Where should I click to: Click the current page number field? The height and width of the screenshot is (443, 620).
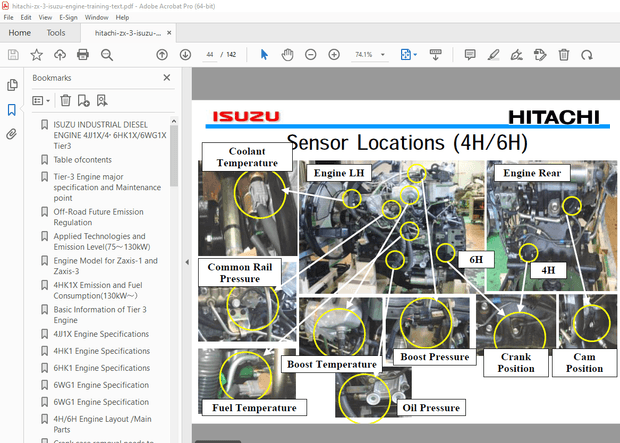pyautogui.click(x=210, y=55)
